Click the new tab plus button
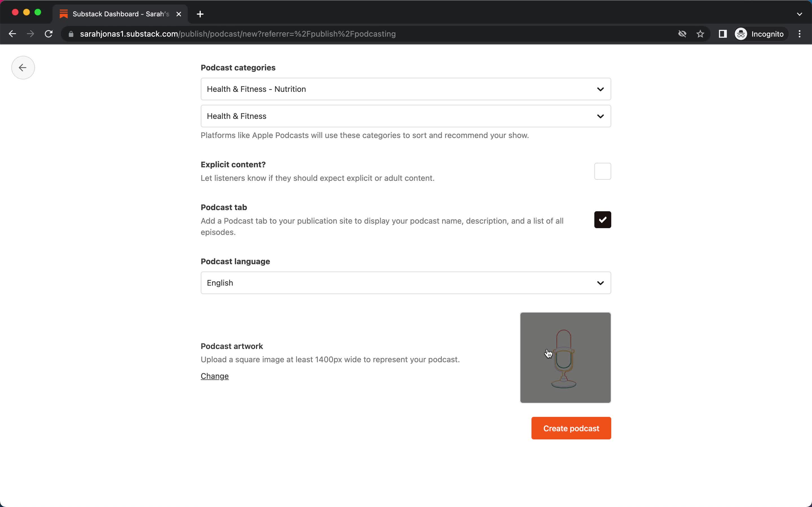Image resolution: width=812 pixels, height=507 pixels. [x=200, y=14]
